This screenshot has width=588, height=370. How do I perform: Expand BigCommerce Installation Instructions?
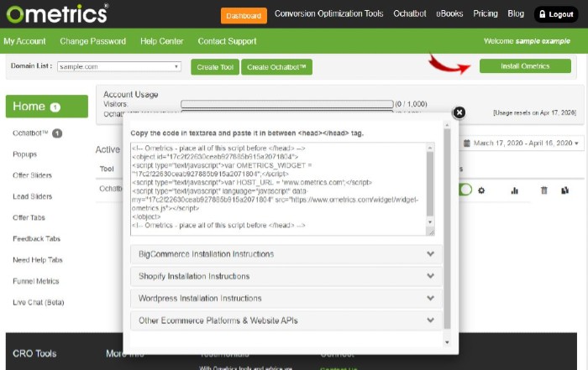point(286,254)
